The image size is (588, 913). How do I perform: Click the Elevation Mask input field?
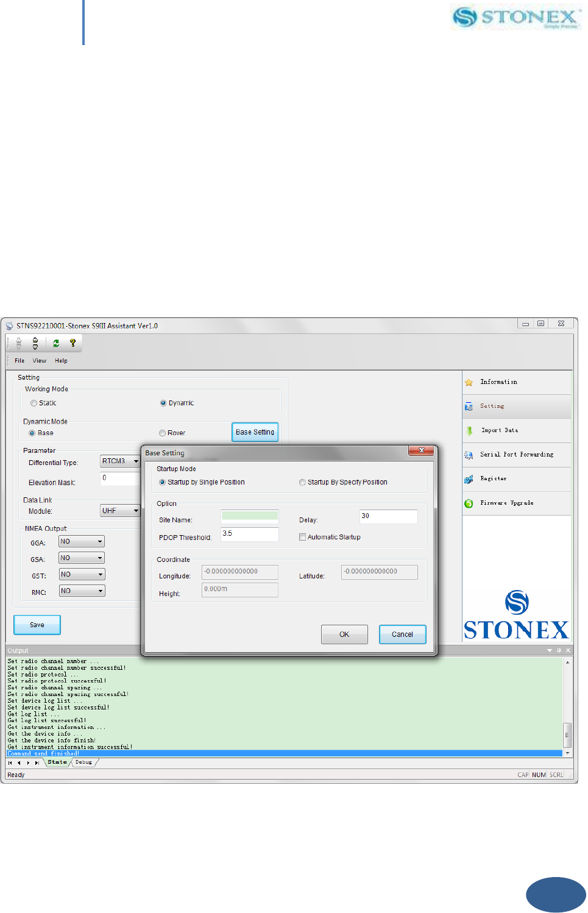[120, 479]
